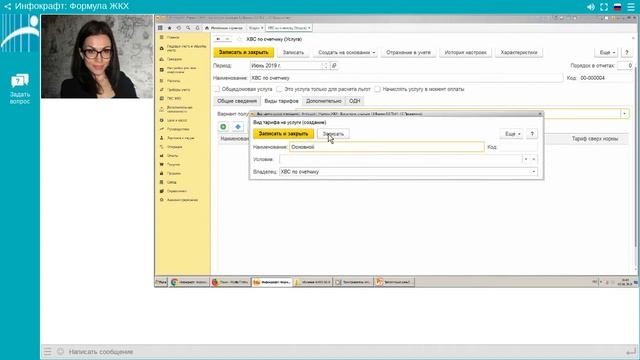Expand 'Еще' menu in tariff dialog
Viewport: 640px width, 360px height.
(512, 134)
